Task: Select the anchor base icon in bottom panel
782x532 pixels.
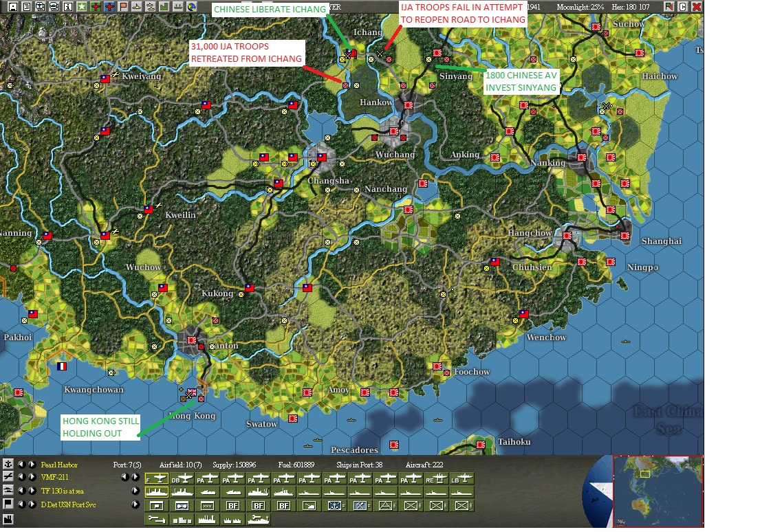Action: coord(8,464)
